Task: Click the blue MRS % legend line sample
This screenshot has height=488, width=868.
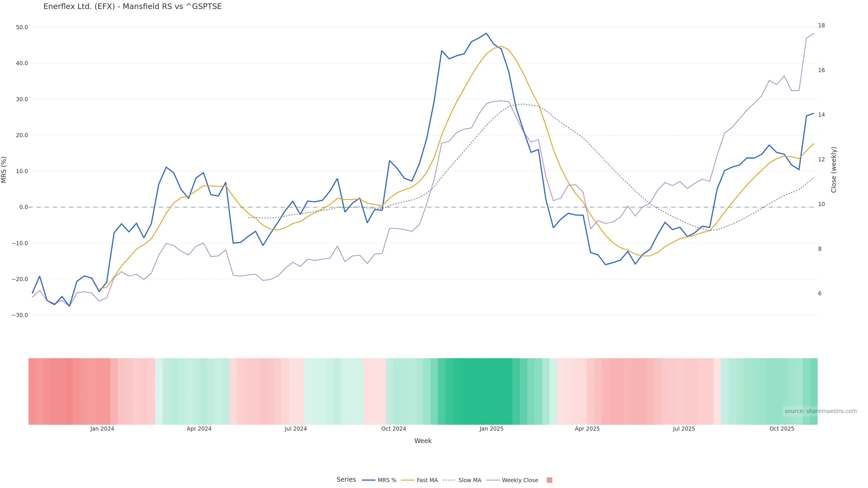Action: [368, 480]
